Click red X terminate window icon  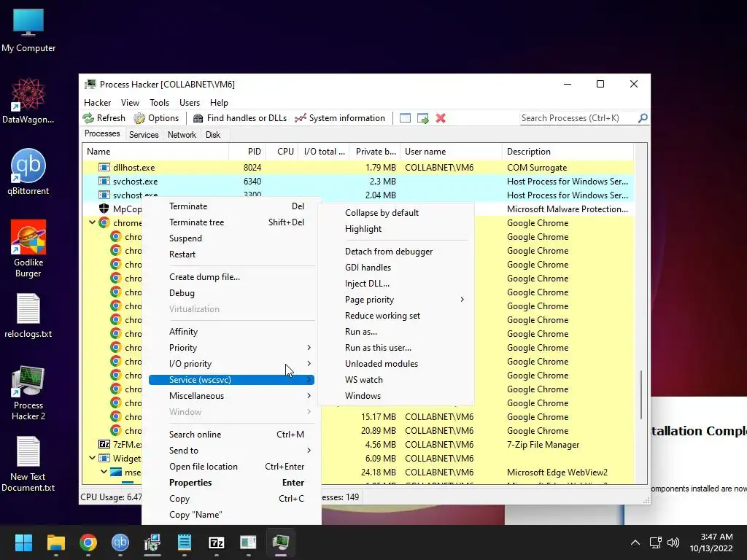click(441, 118)
